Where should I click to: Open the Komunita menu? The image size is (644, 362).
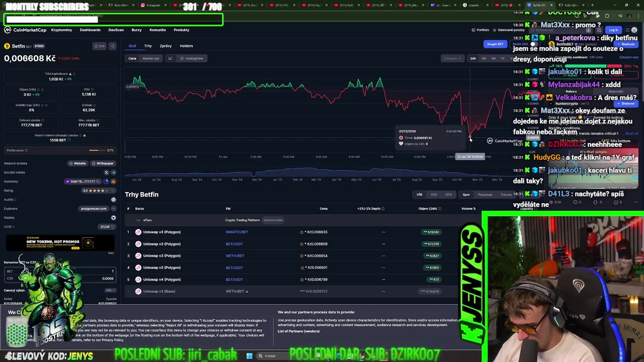[157, 30]
